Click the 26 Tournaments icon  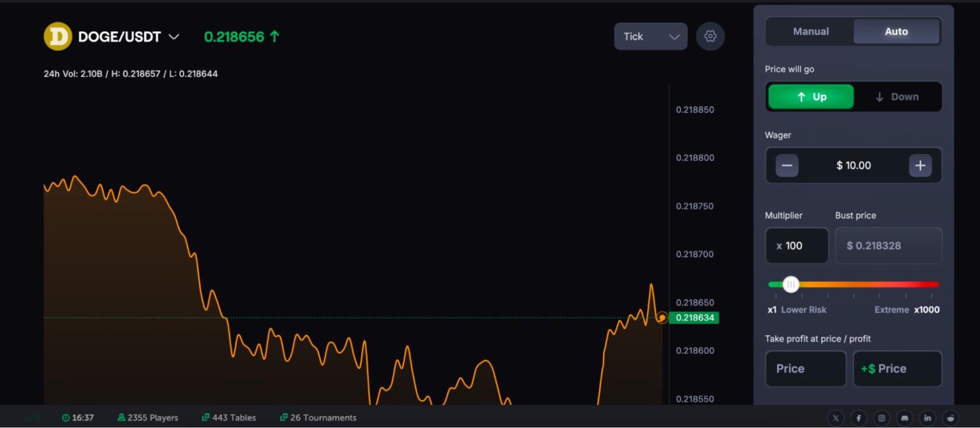point(283,418)
